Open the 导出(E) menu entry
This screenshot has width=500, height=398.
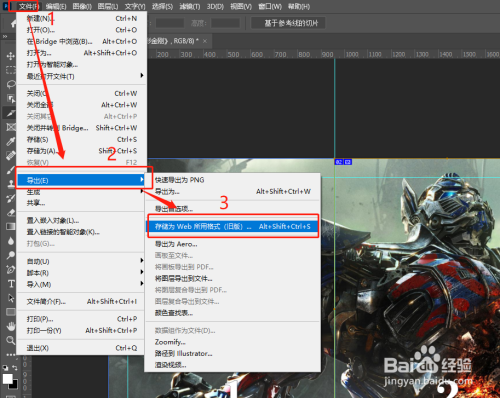(80, 180)
